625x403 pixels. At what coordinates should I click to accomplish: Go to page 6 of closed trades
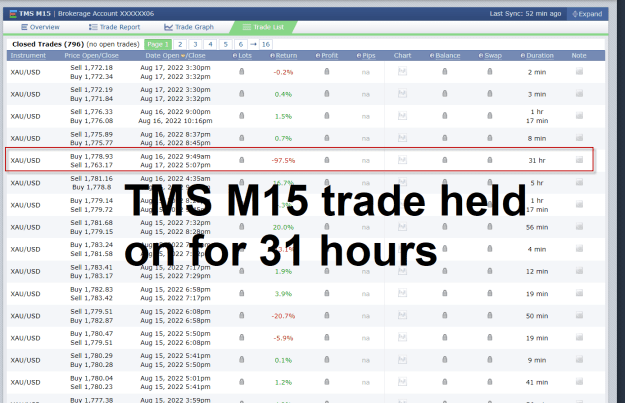click(x=241, y=44)
